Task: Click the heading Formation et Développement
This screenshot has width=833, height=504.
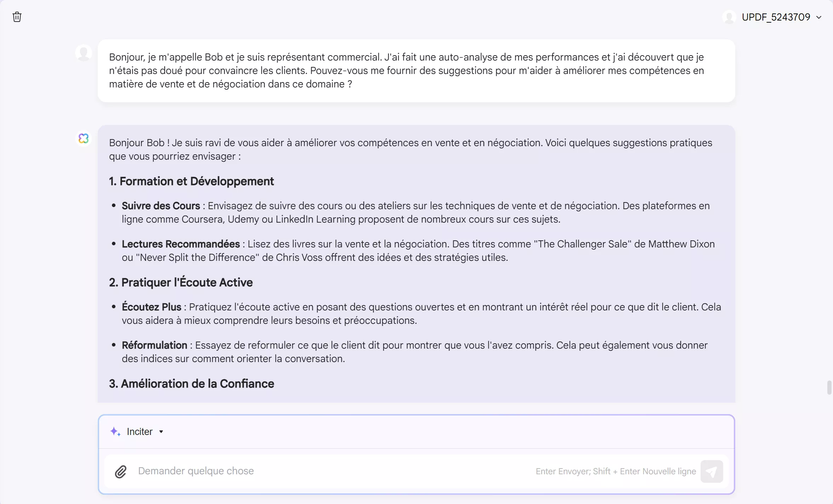Action: (x=191, y=181)
